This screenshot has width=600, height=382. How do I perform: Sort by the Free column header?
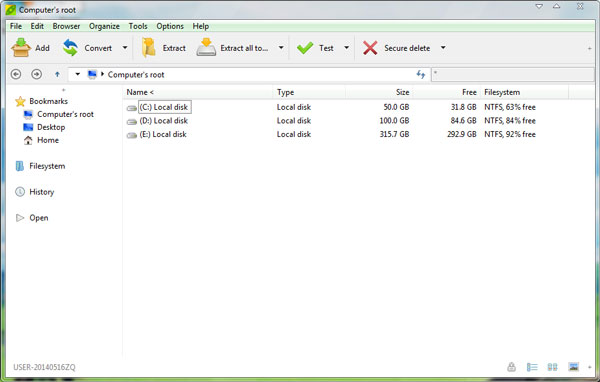click(446, 92)
